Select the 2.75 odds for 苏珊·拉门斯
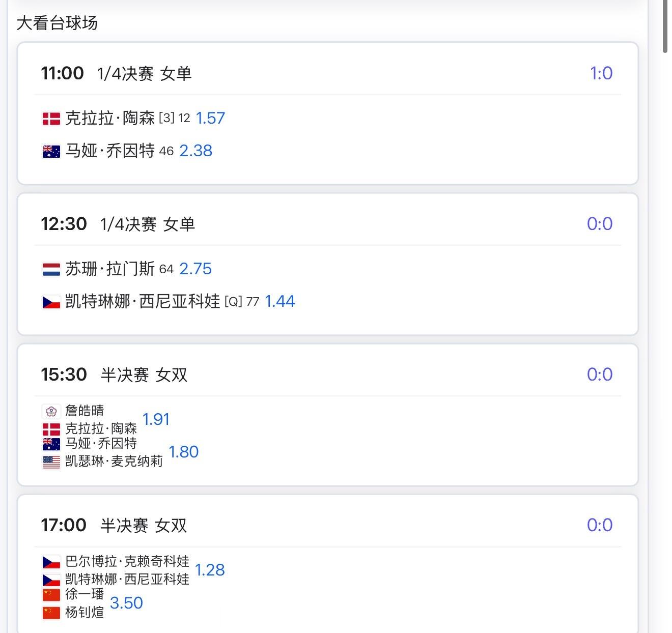 coord(195,269)
